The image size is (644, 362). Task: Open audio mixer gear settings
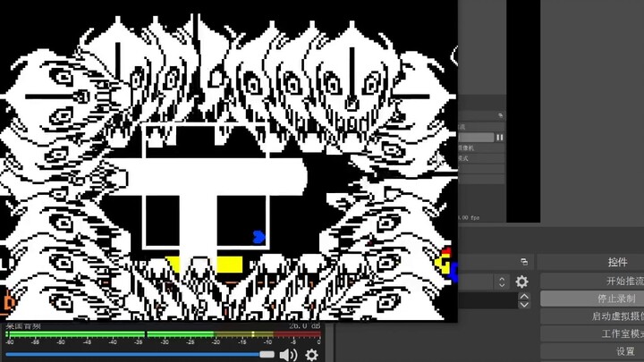pos(311,355)
